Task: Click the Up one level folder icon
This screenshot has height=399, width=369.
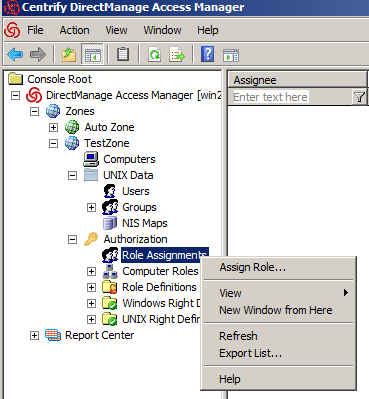Action: pos(69,54)
